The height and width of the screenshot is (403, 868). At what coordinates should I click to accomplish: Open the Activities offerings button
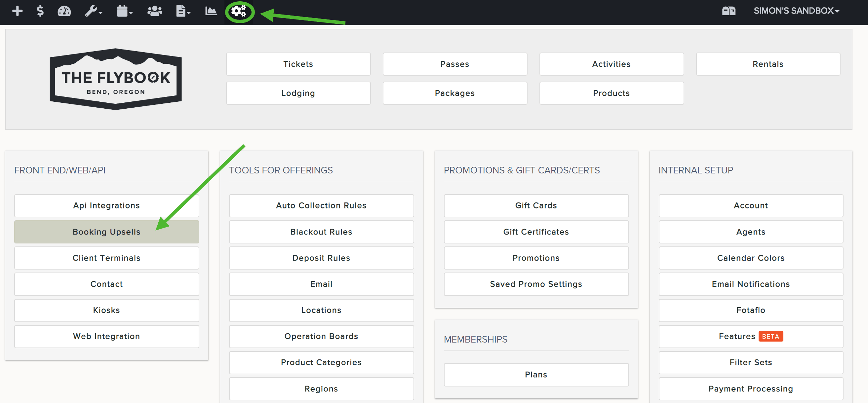pos(611,64)
